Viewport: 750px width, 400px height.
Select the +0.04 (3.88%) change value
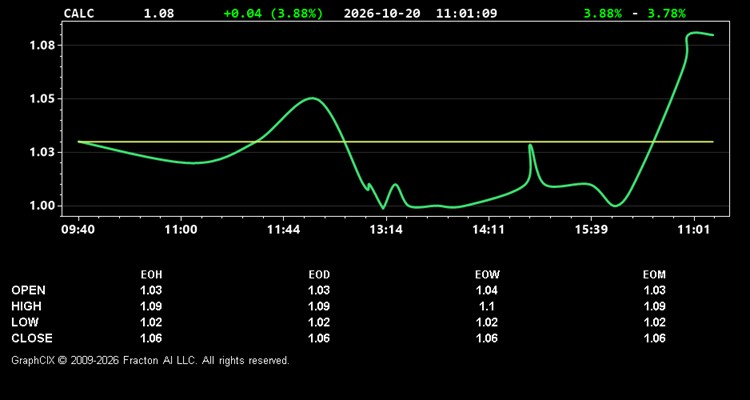pos(273,13)
